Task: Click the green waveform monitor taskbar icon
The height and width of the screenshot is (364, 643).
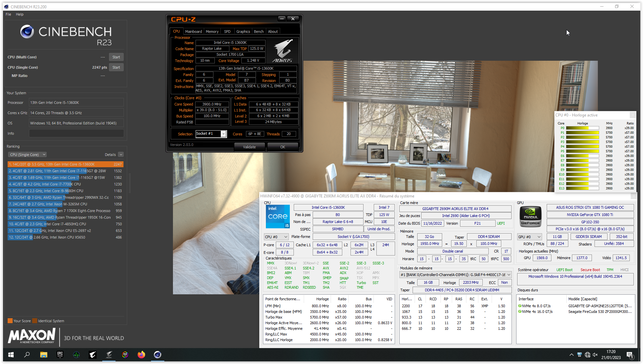Action: click(x=76, y=355)
